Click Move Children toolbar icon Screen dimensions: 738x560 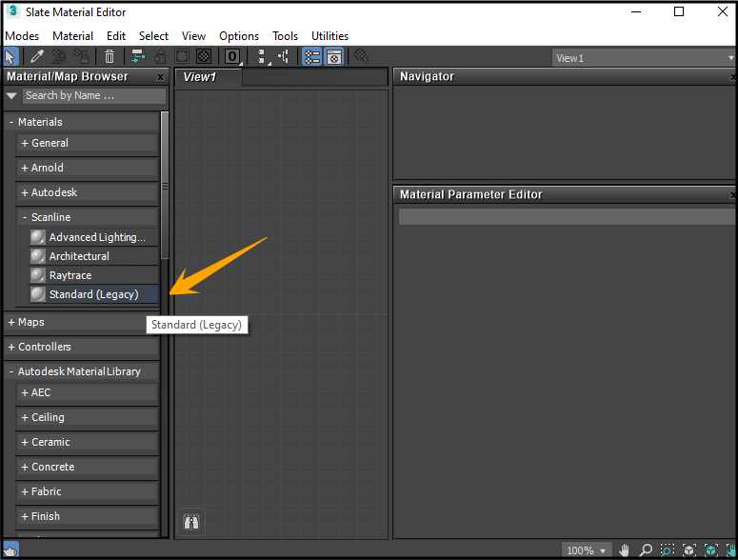click(x=137, y=57)
